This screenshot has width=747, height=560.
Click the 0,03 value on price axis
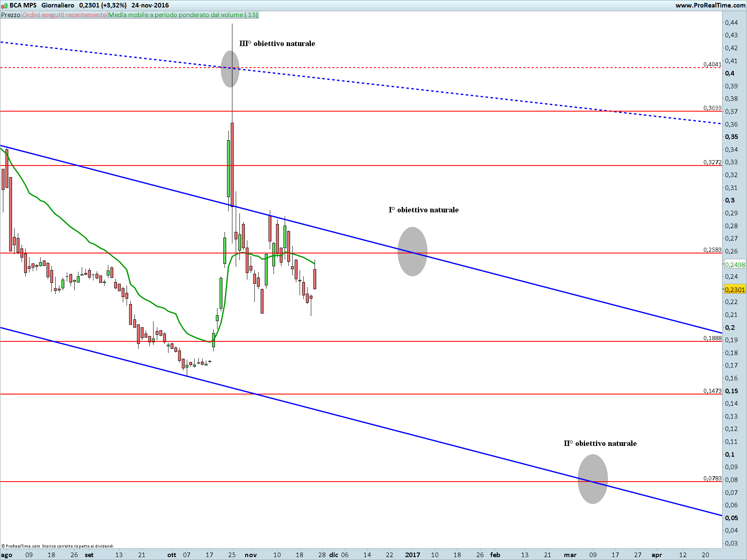[731, 543]
